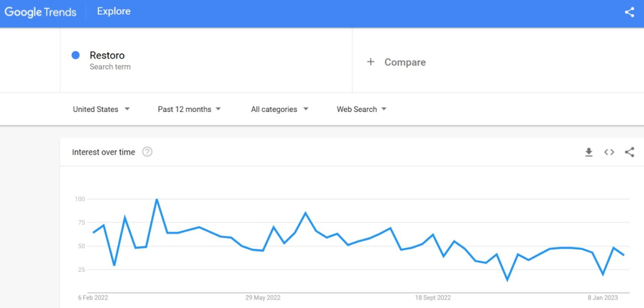
Task: Click the 29 May 2022 axis label
Action: tap(263, 298)
